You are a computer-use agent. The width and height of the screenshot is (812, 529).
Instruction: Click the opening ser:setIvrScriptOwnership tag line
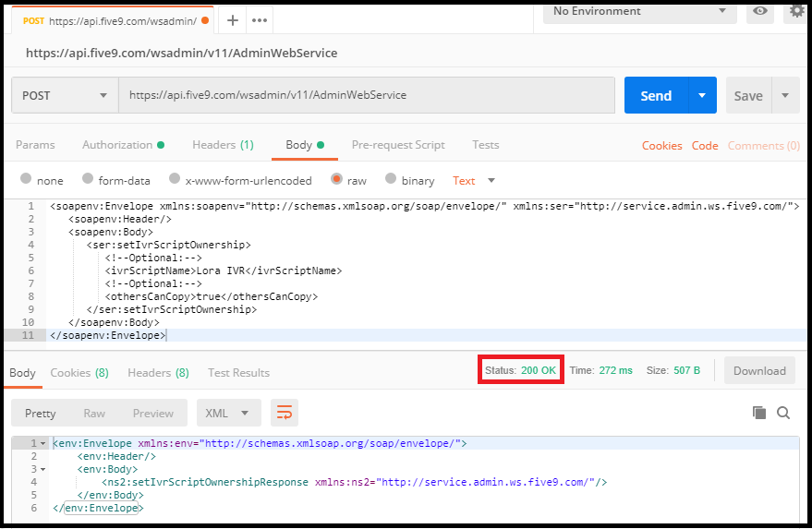tap(169, 245)
